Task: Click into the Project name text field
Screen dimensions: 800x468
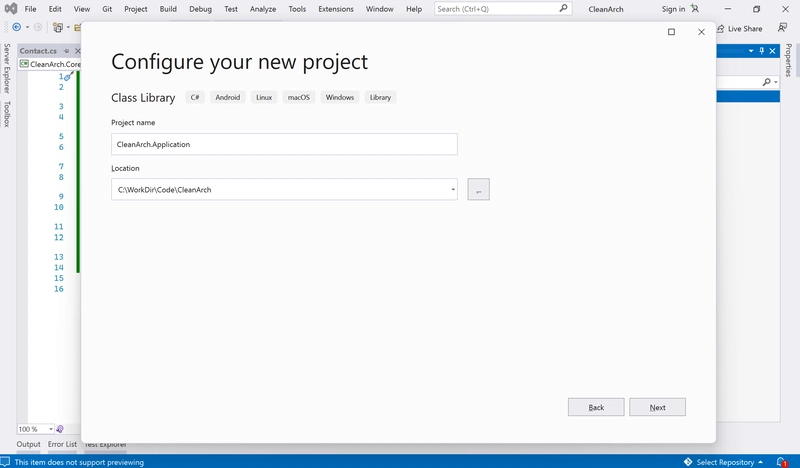Action: tap(284, 144)
